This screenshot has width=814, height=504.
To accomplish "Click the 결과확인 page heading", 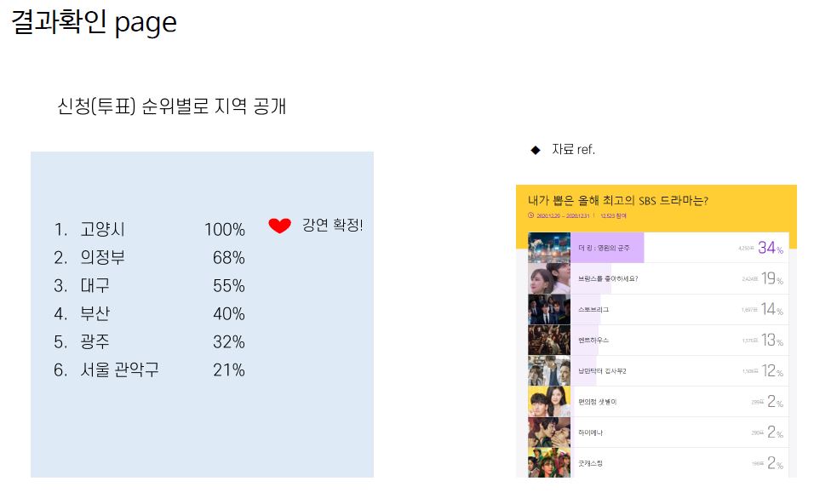I will click(94, 22).
